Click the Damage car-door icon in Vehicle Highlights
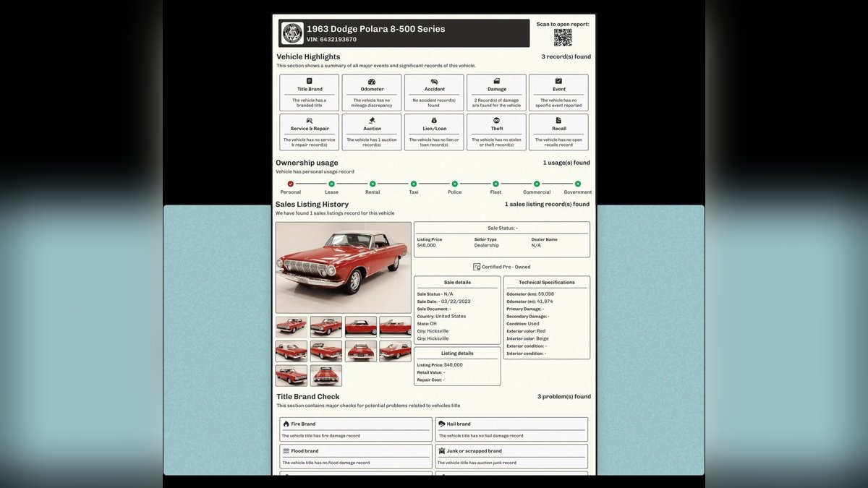868x488 pixels. [x=497, y=81]
